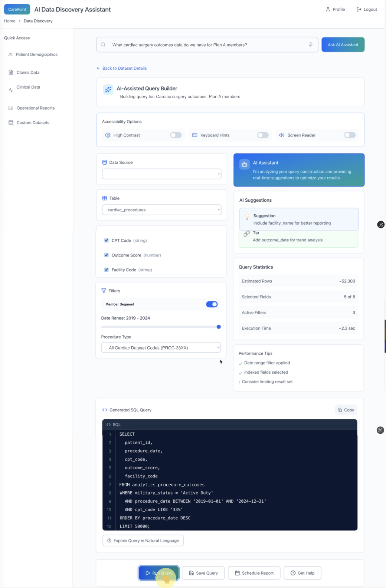Click the Suggestion lightbulb icon
The image size is (386, 588).
247,217
